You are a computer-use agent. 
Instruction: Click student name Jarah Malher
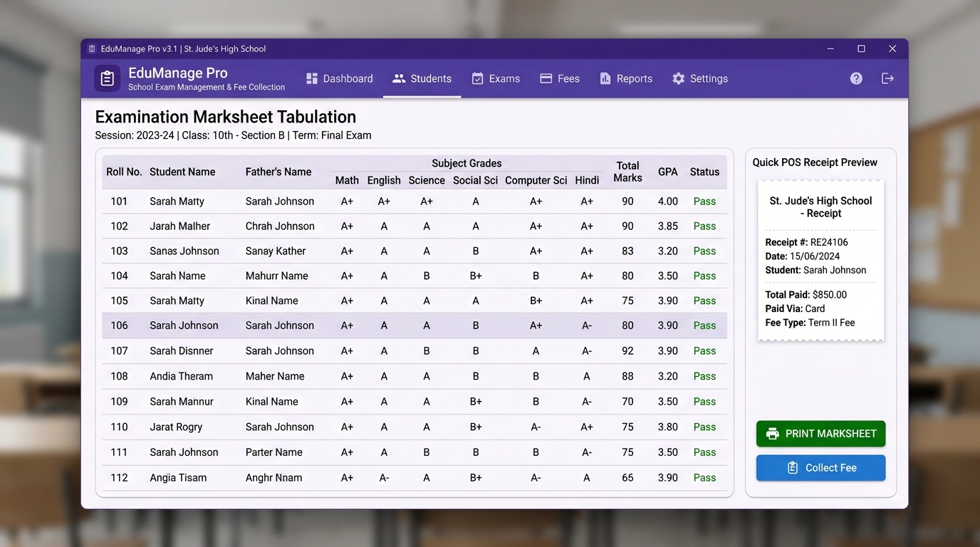tap(180, 226)
